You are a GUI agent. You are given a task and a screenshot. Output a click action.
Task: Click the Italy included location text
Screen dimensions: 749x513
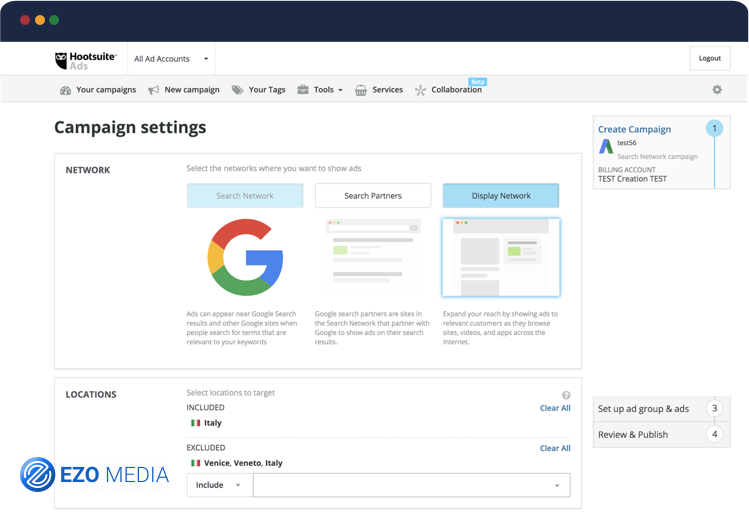(213, 423)
